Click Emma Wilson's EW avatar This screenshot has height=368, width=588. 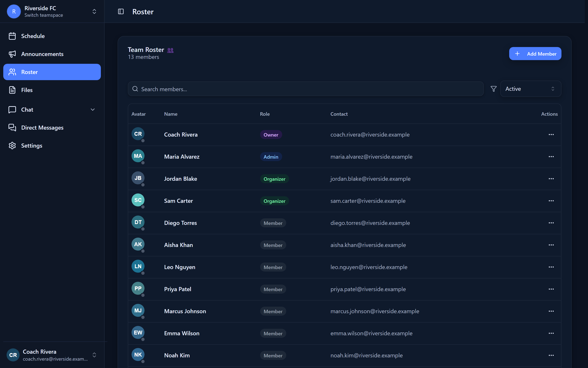click(x=138, y=333)
